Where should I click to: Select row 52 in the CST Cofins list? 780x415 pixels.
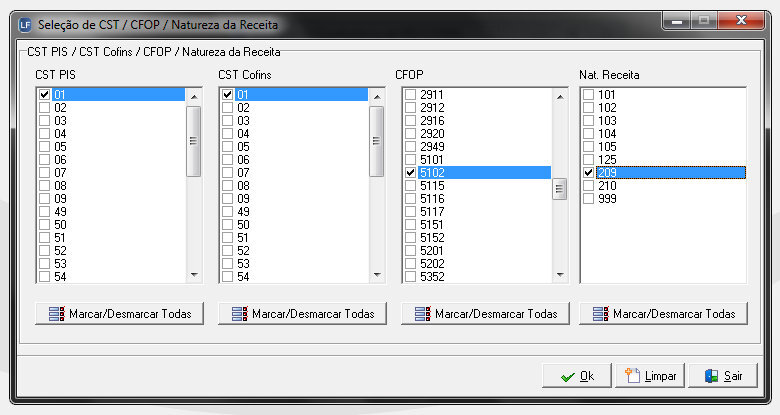click(x=294, y=251)
